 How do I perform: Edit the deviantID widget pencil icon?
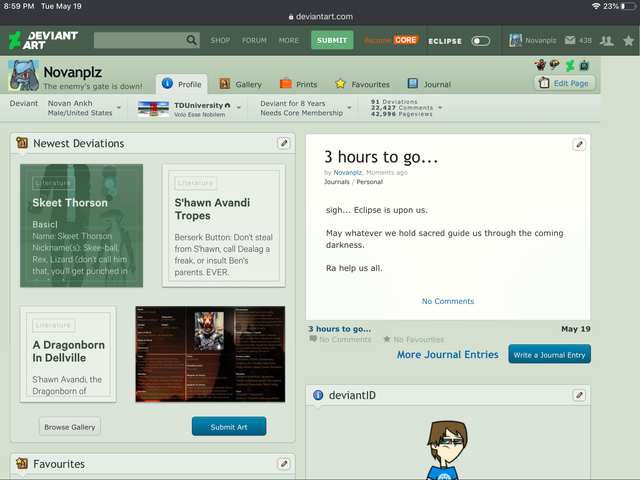pos(579,395)
